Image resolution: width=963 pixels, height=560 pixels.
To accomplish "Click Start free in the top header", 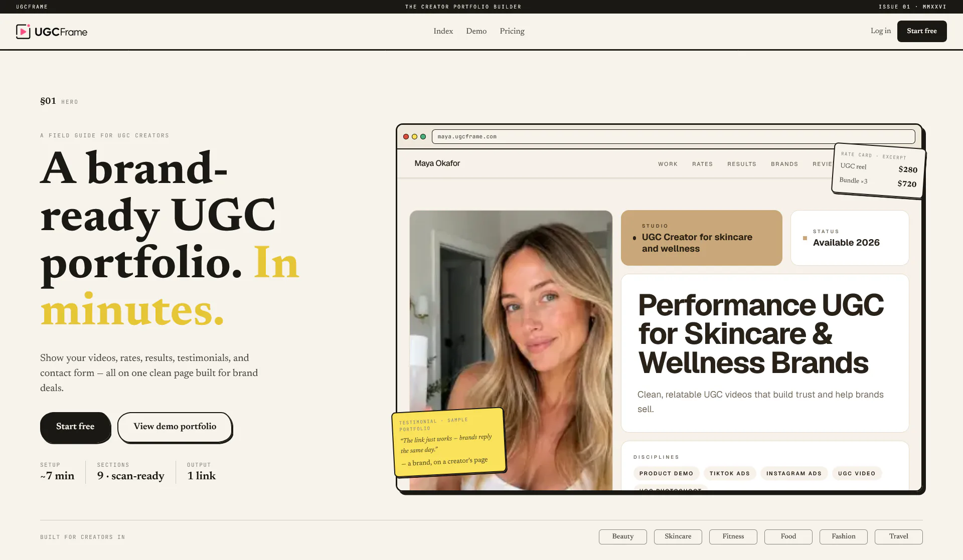I will (x=922, y=31).
